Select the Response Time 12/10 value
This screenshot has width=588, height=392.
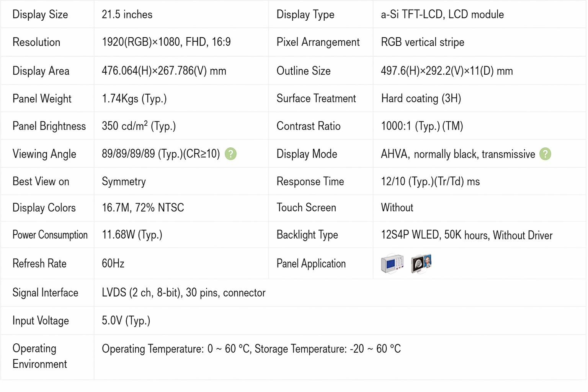[430, 181]
